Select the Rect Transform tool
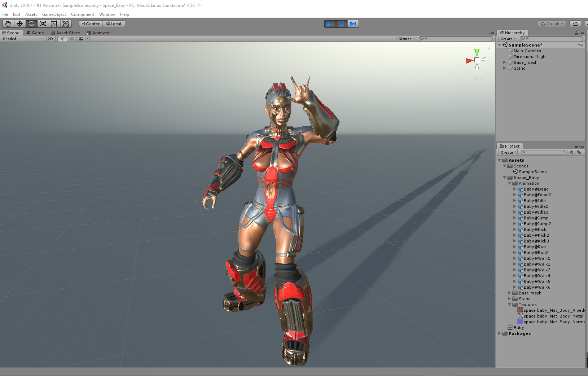Viewport: 588px width, 376px height. point(54,24)
